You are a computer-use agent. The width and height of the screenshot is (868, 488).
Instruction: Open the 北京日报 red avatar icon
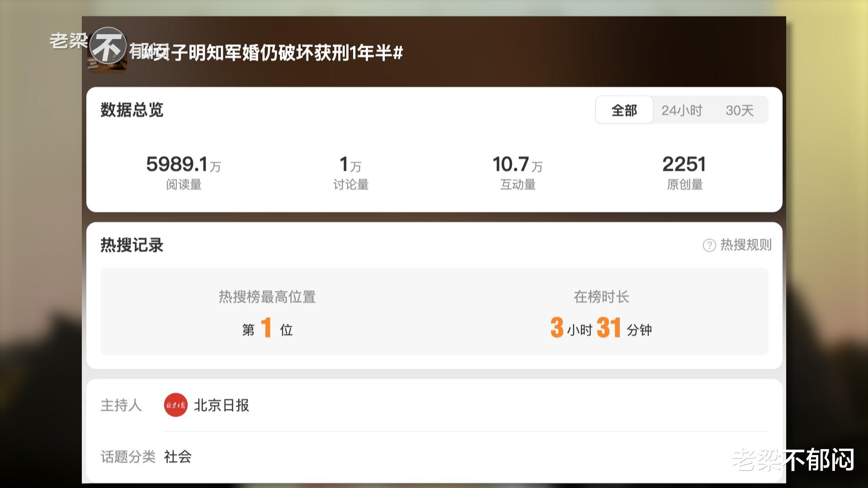pyautogui.click(x=175, y=405)
